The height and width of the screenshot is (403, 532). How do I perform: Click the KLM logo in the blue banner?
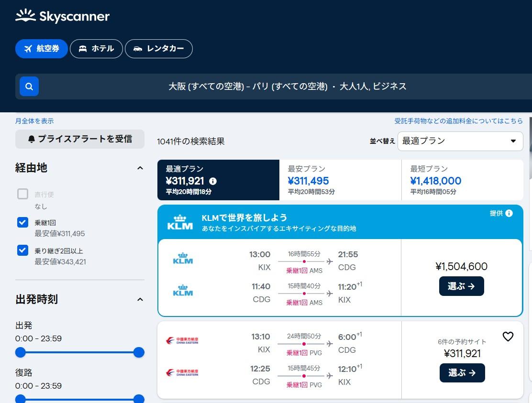coord(180,222)
